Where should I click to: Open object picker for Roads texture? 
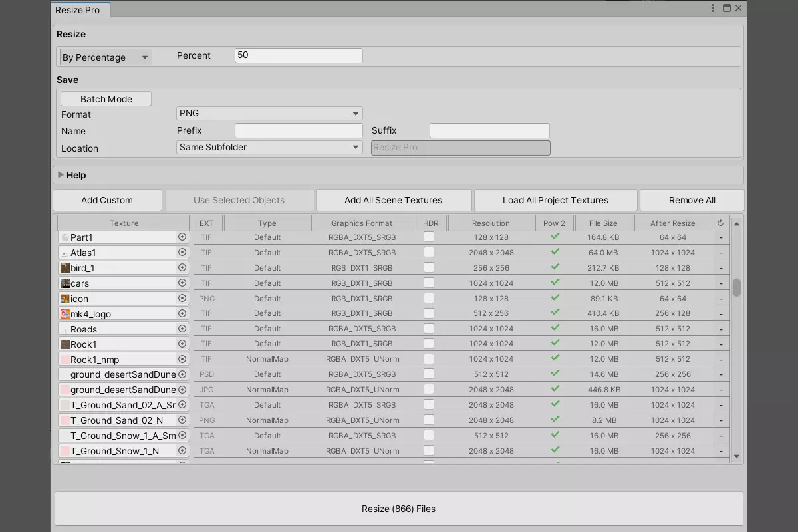click(x=182, y=329)
